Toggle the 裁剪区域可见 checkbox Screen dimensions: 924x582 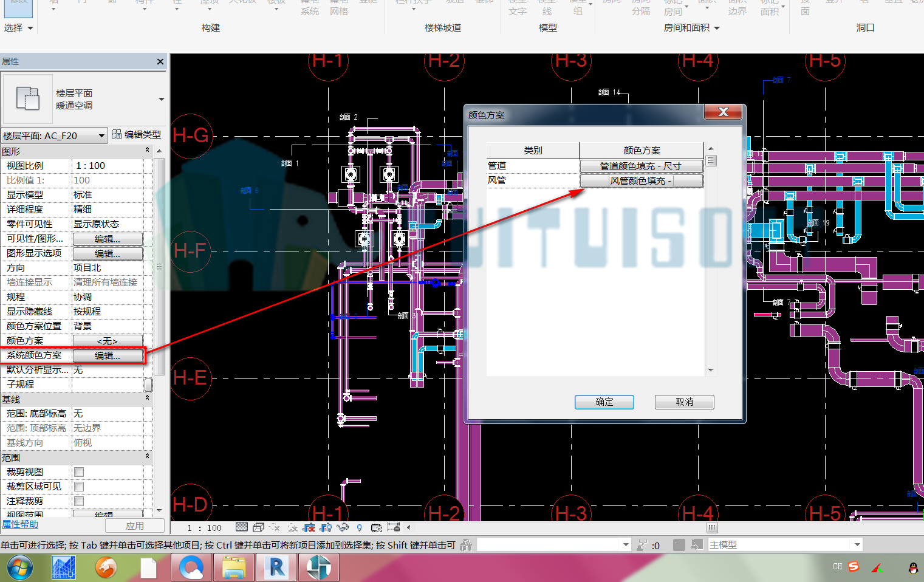(x=79, y=487)
